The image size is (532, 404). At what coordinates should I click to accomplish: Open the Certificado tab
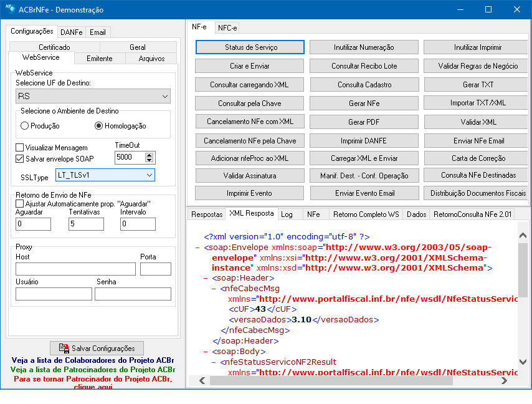tap(54, 47)
